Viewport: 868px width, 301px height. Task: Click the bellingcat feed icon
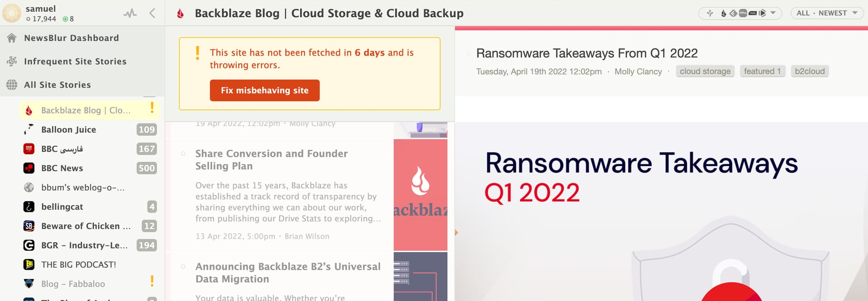(x=29, y=207)
